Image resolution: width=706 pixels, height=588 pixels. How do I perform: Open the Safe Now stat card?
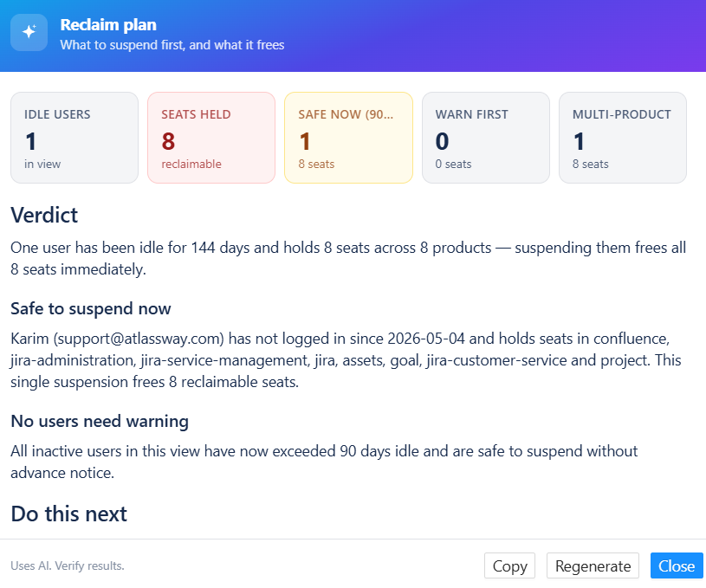pos(348,138)
